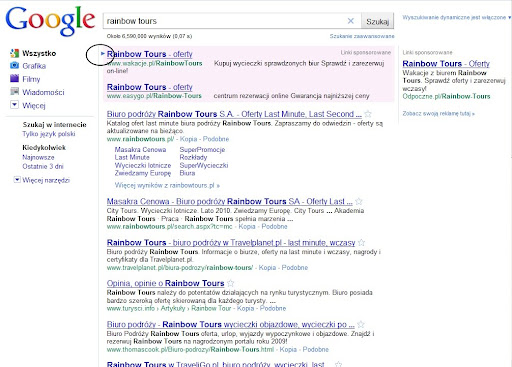
Task: Select Wiadomości newspaper icon
Action: [x=14, y=91]
